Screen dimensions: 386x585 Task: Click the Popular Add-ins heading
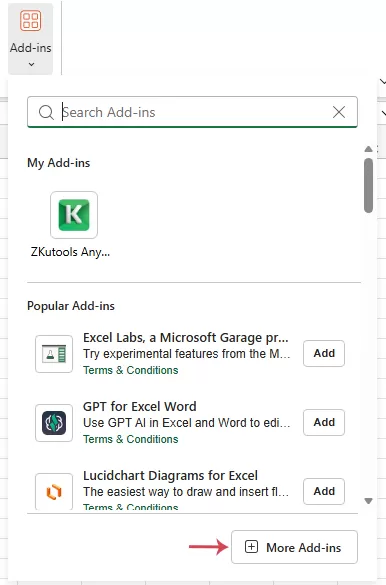[x=71, y=306]
